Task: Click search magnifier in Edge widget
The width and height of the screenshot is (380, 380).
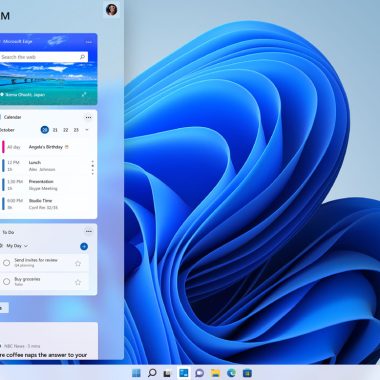Action: click(82, 57)
